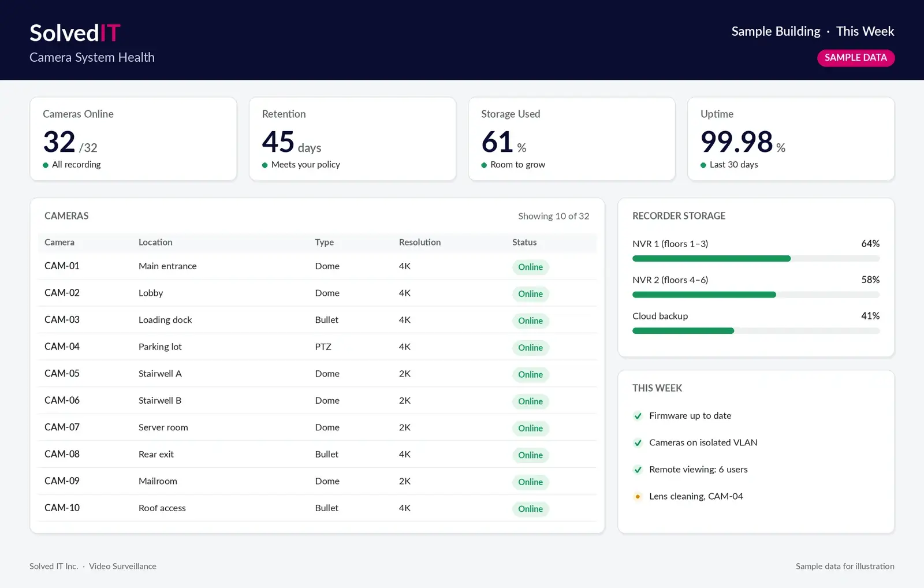Click the Camera column header
The height and width of the screenshot is (588, 924).
(x=59, y=242)
